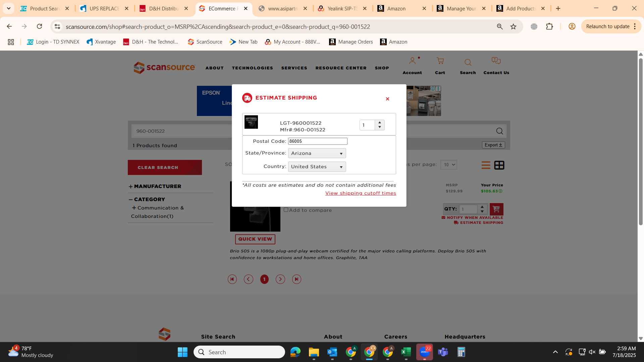This screenshot has width=644, height=362.
Task: Click the Postal Code input field
Action: tap(318, 141)
